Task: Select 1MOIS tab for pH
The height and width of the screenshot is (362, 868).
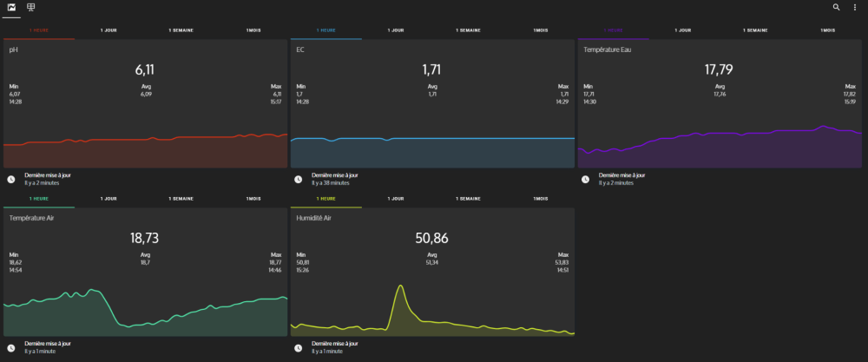Action: pyautogui.click(x=253, y=30)
